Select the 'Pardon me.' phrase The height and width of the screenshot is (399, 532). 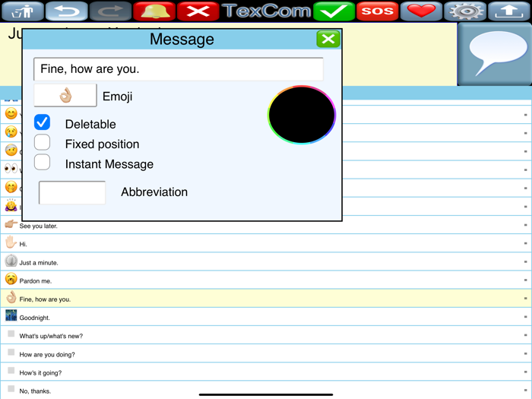click(x=266, y=280)
